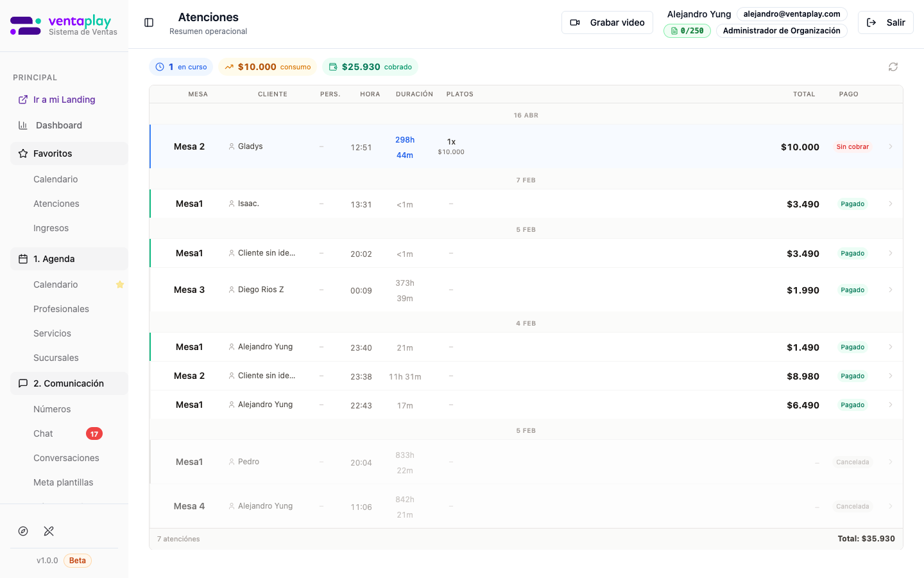Collapse the Favoritos section

[69, 153]
